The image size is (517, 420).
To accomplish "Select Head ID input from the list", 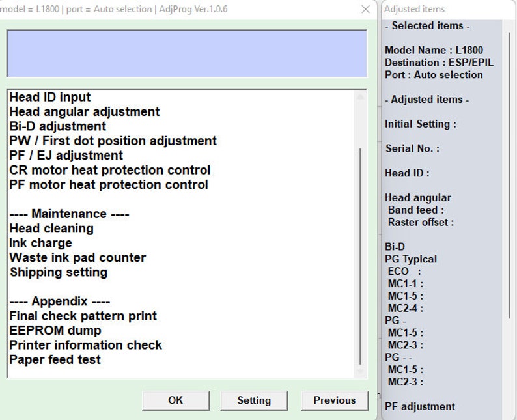I will [50, 97].
